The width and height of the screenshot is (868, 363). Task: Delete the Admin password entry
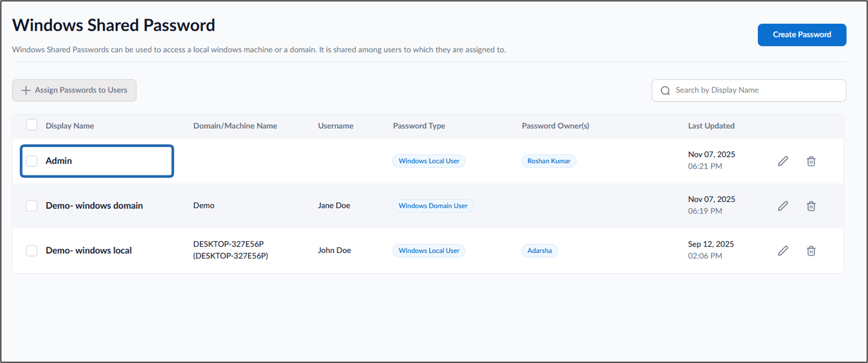pyautogui.click(x=811, y=161)
